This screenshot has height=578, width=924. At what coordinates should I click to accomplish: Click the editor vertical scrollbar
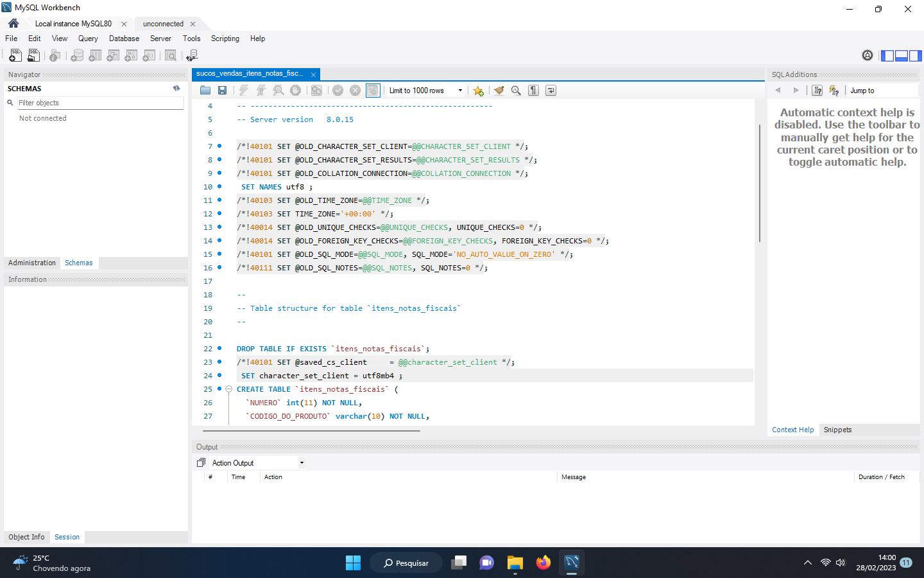click(x=760, y=183)
